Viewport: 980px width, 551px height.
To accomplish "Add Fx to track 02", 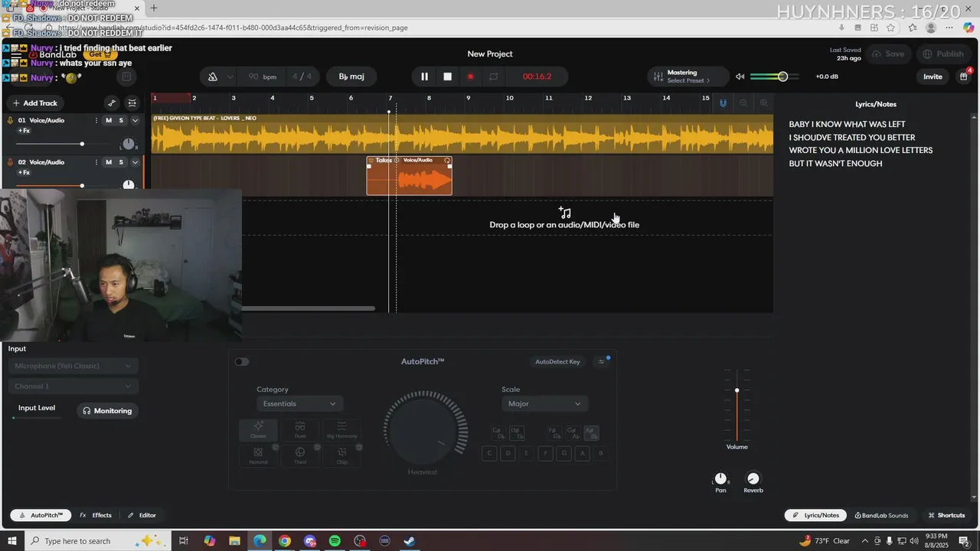I will point(24,173).
